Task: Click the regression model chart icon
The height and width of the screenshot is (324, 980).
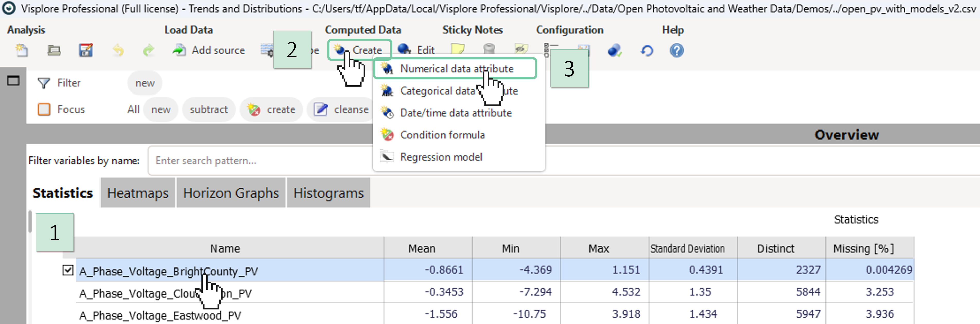Action: (x=387, y=157)
